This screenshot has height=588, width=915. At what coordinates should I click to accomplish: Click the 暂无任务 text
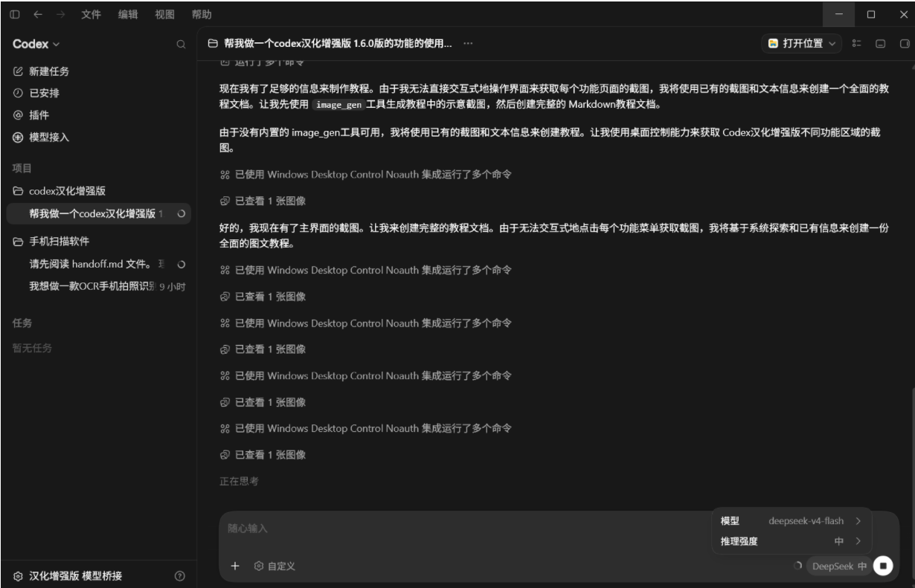pos(32,348)
